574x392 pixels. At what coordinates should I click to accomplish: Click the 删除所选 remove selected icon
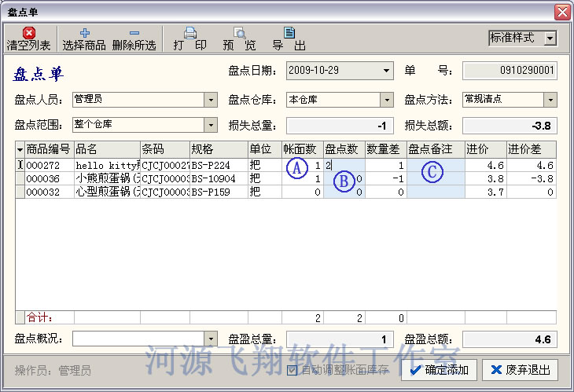click(x=134, y=33)
